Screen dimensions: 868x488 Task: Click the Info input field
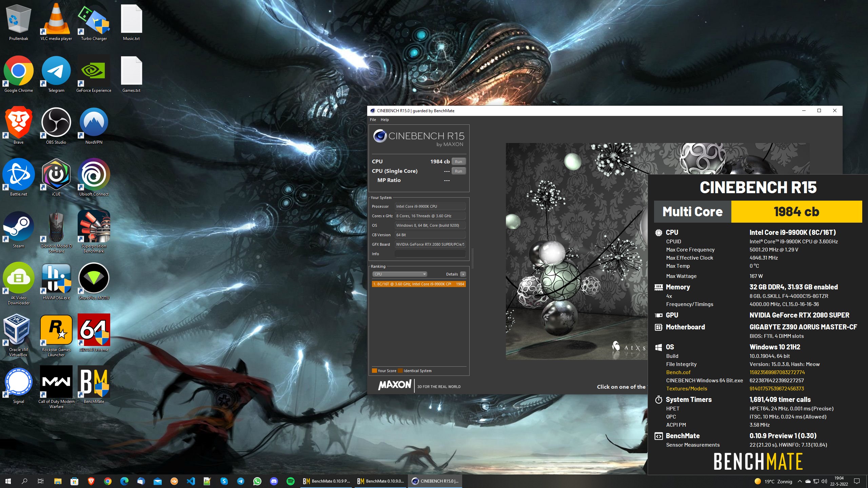point(430,254)
